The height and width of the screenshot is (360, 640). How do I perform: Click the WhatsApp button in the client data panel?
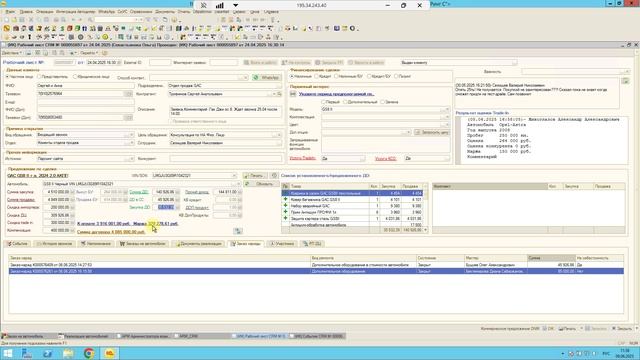pos(266,77)
